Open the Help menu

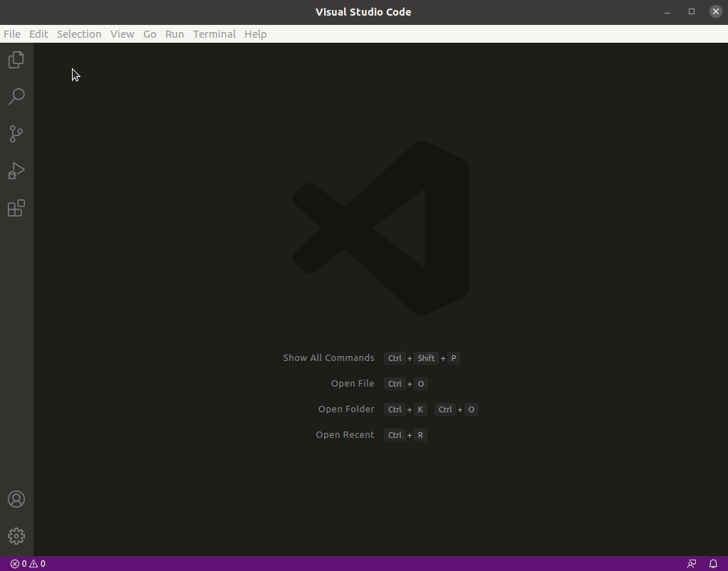255,33
